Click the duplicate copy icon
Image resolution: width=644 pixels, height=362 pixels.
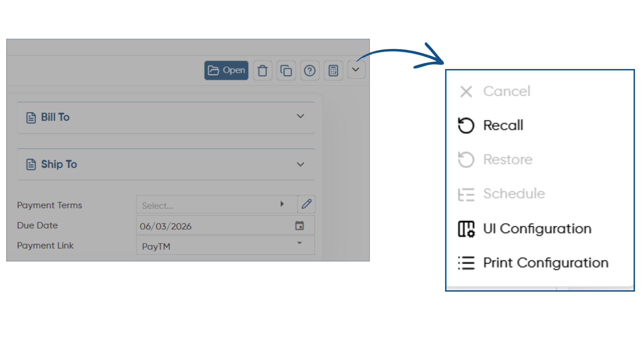click(x=286, y=70)
